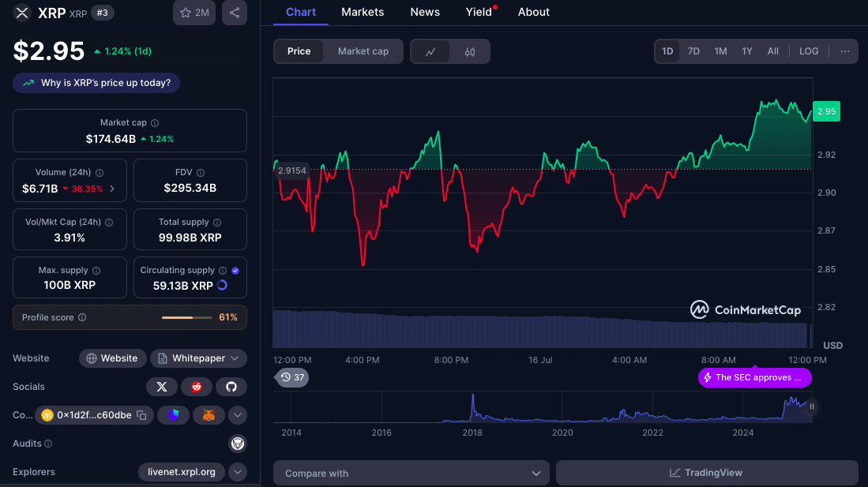Open the Yield tab

479,12
